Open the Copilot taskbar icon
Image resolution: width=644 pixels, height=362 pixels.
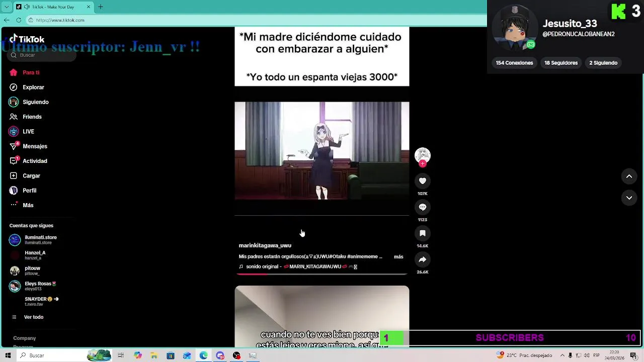pyautogui.click(x=138, y=355)
